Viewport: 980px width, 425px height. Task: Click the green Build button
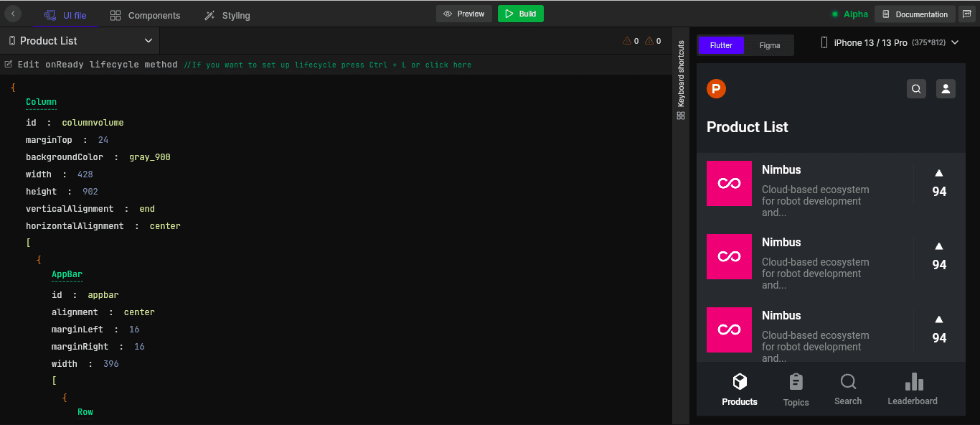521,14
